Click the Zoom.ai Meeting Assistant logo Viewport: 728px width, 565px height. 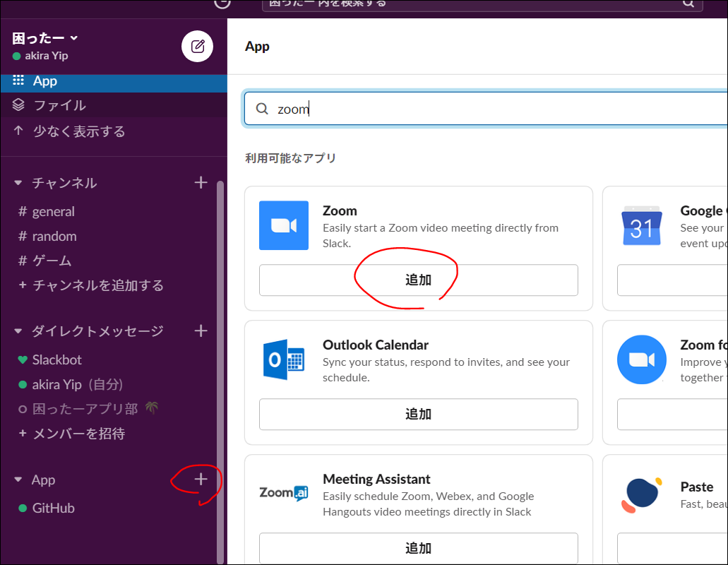pyautogui.click(x=284, y=493)
